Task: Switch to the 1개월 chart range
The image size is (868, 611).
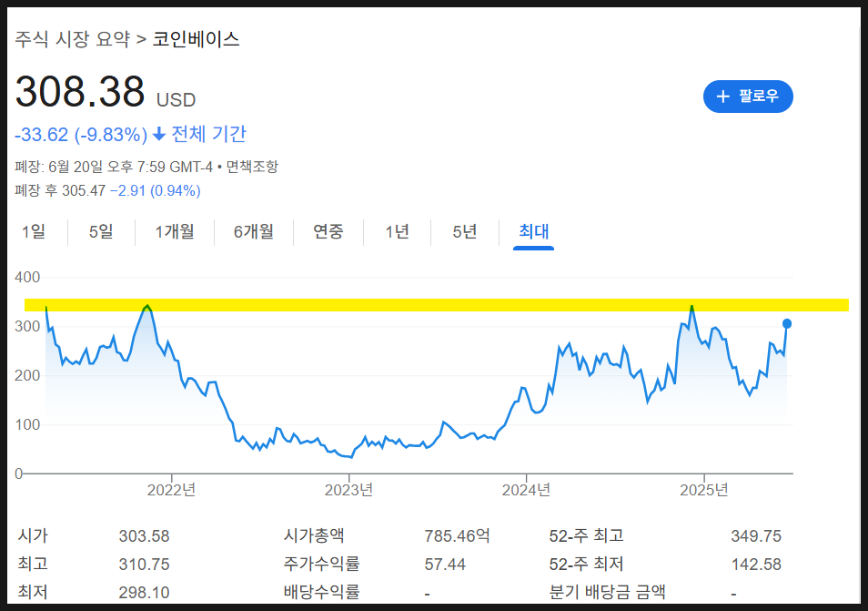Action: 175,231
